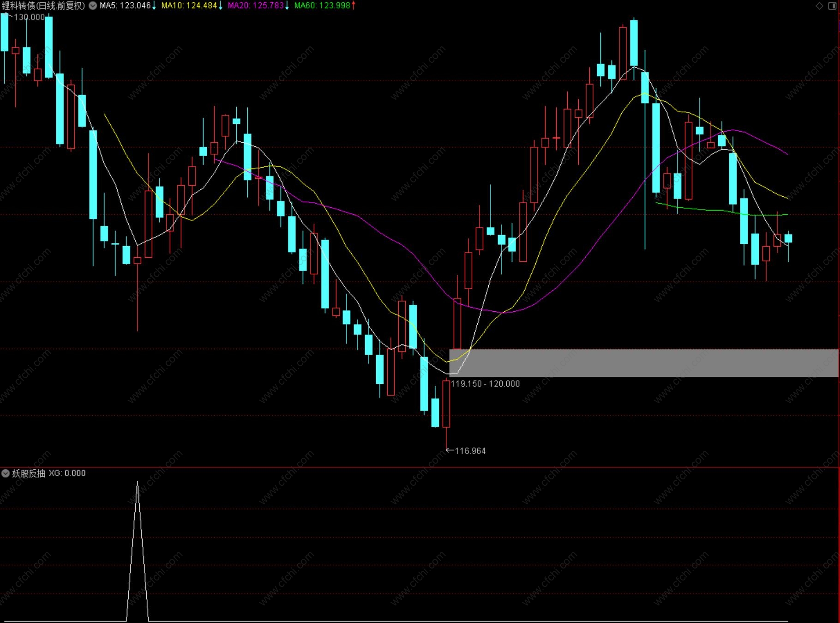Click the XG signal spike peak

(137, 483)
